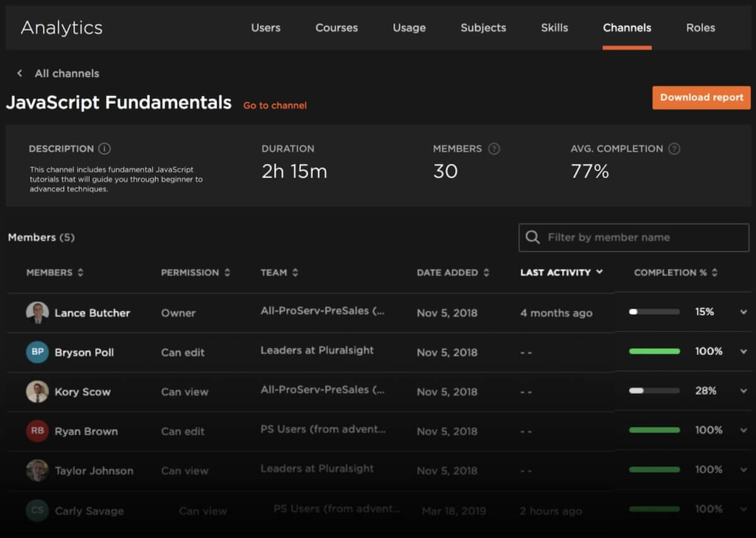Viewport: 756px width, 538px height.
Task: Click Carly Savage's CS avatar
Action: (x=37, y=510)
